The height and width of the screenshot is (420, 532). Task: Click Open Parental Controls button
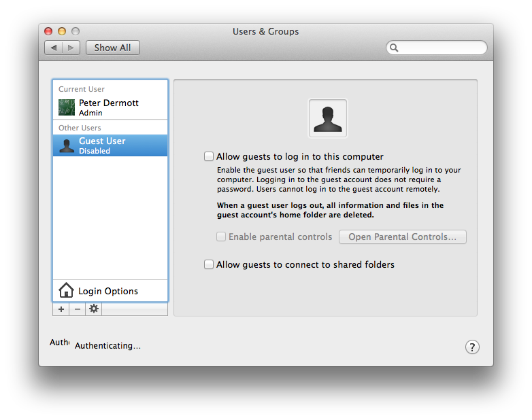(402, 237)
